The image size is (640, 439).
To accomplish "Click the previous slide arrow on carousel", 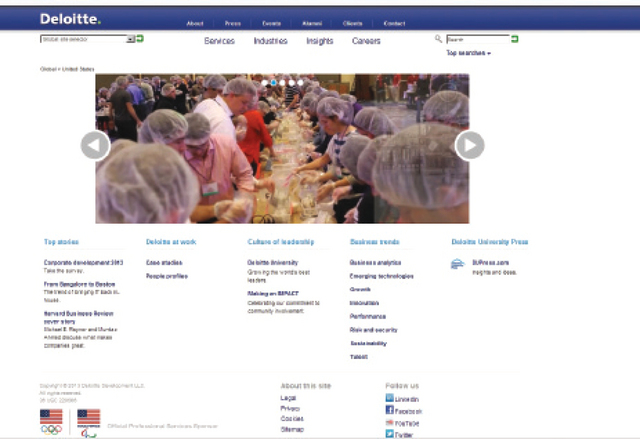I will click(95, 146).
